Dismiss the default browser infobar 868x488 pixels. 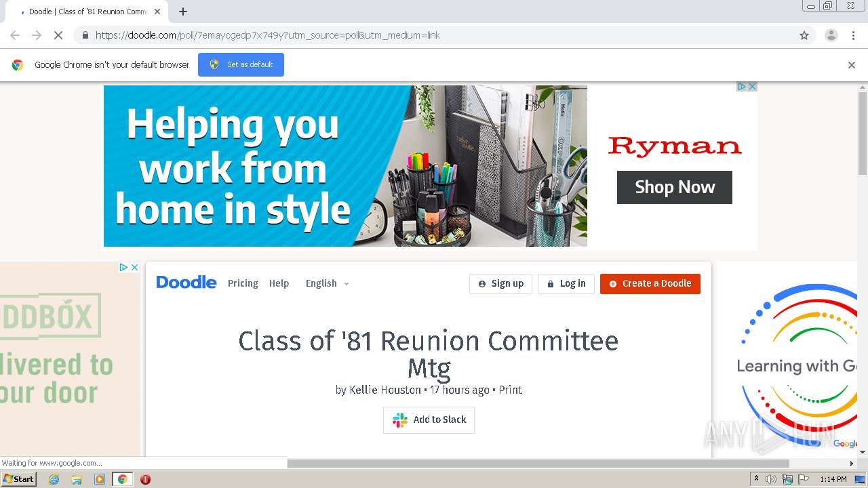(852, 65)
